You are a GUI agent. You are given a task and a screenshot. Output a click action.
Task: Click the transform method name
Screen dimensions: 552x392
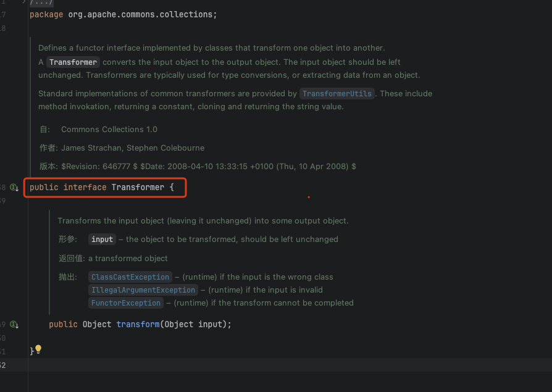[x=138, y=324]
